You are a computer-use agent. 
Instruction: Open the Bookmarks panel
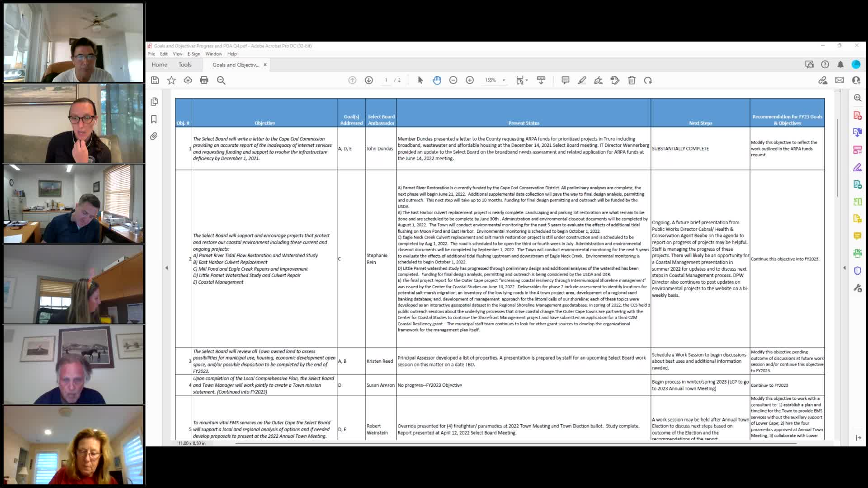click(154, 118)
